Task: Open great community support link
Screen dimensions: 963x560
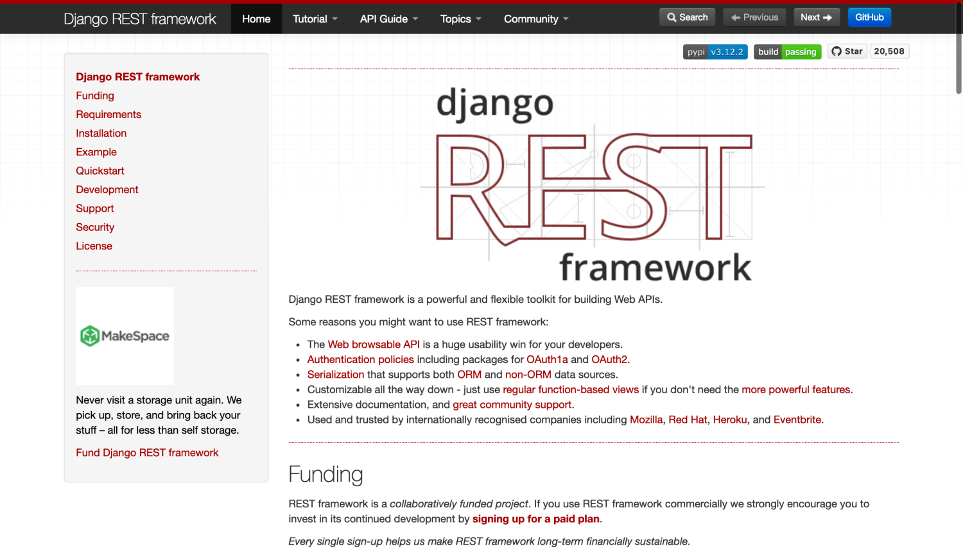Action: [512, 405]
